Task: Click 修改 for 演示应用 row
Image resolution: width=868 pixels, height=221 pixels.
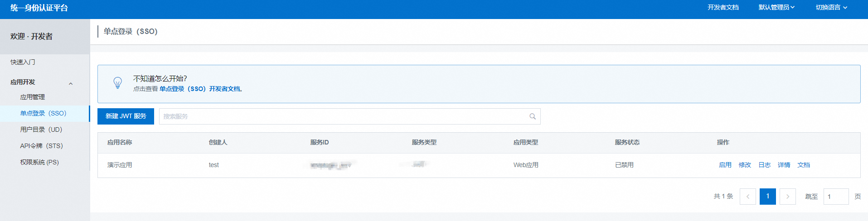Action: [x=745, y=165]
